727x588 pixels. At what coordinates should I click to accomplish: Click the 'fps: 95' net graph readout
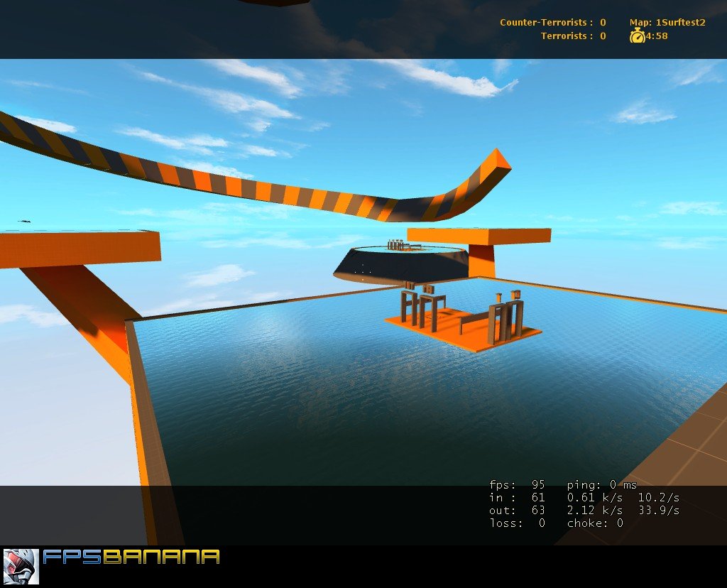(x=517, y=485)
